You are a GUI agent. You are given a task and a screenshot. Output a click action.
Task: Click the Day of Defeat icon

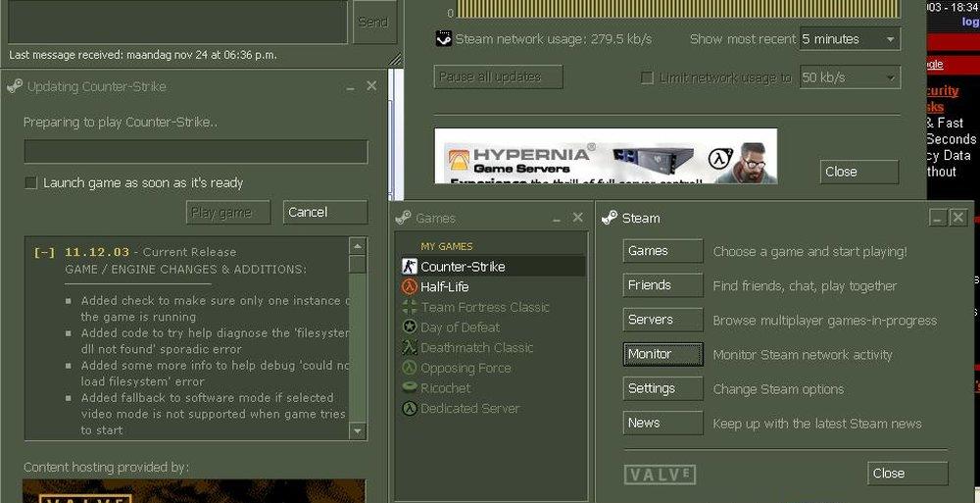pos(410,327)
